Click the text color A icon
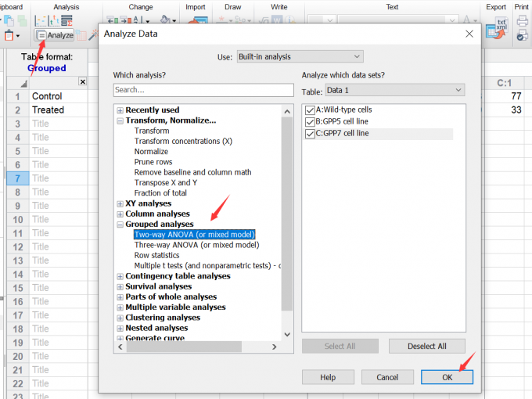 pyautogui.click(x=467, y=20)
